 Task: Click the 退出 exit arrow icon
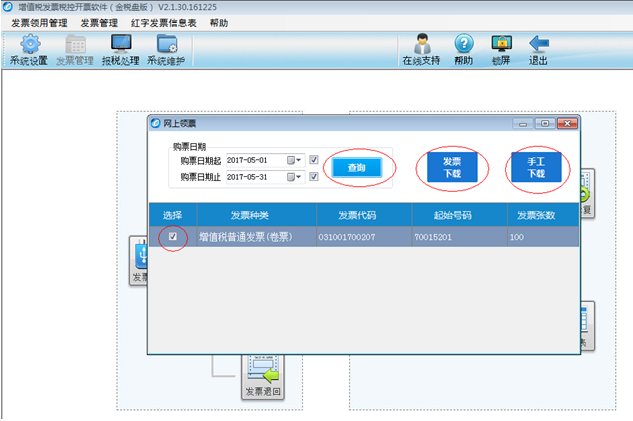point(538,49)
